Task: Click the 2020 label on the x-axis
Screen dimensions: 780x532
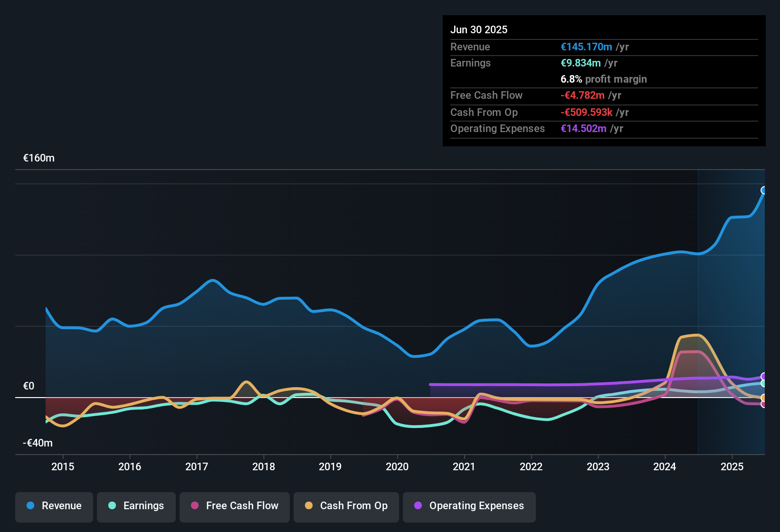Action: [398, 467]
